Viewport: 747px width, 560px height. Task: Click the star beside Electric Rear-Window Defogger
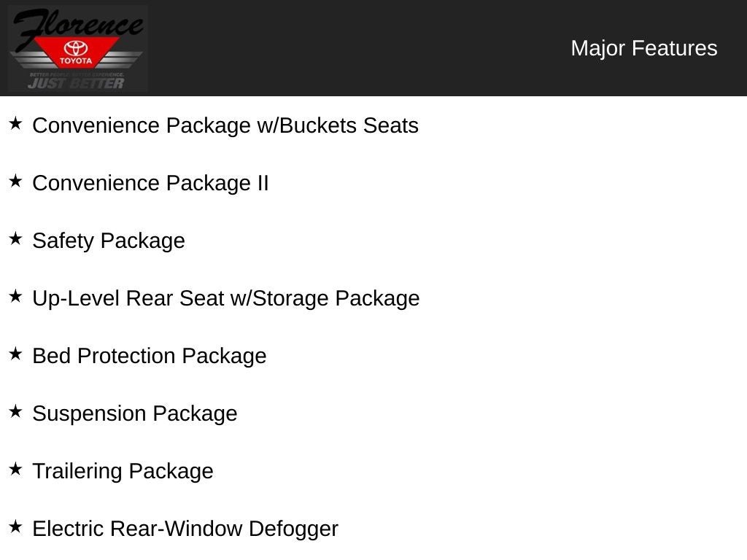tap(16, 527)
